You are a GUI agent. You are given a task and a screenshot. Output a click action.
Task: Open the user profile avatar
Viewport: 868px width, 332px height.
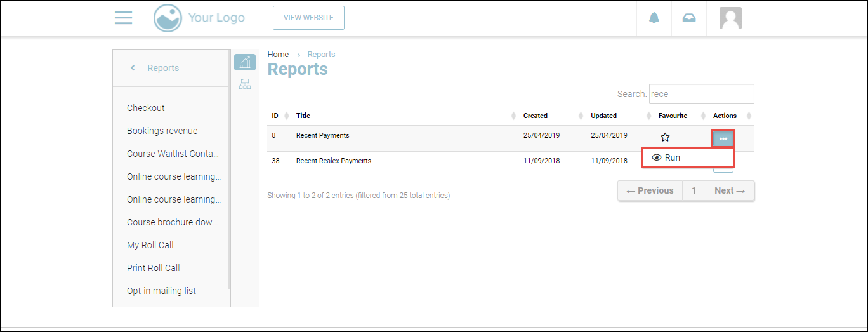tap(730, 18)
